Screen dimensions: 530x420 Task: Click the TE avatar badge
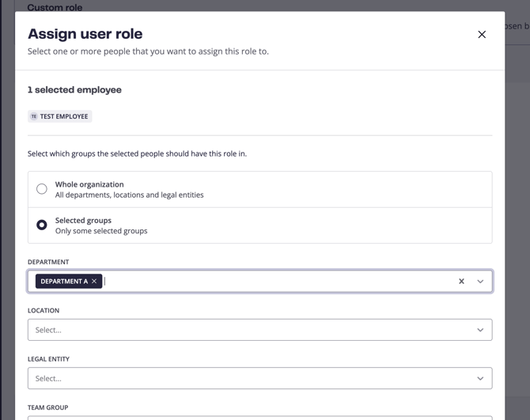coord(33,116)
